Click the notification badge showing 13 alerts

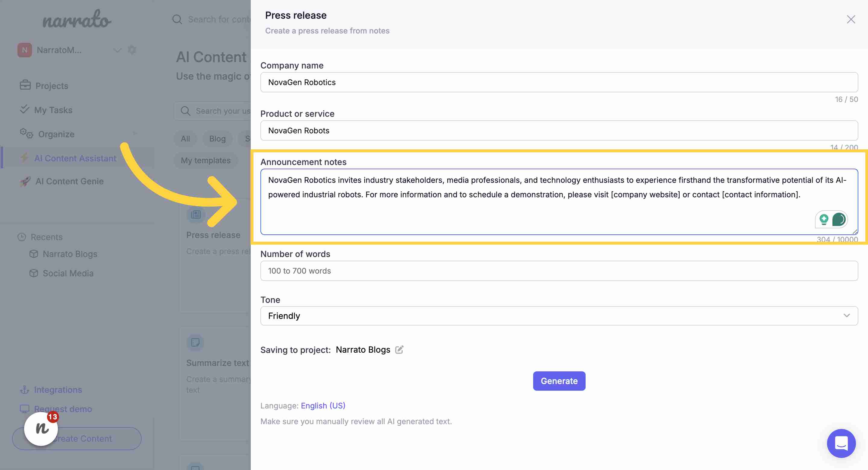click(x=52, y=416)
